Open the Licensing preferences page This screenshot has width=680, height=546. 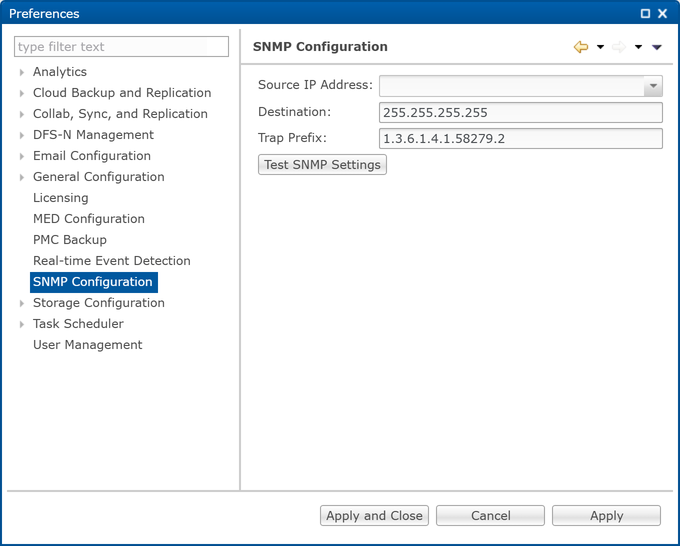[x=61, y=198]
